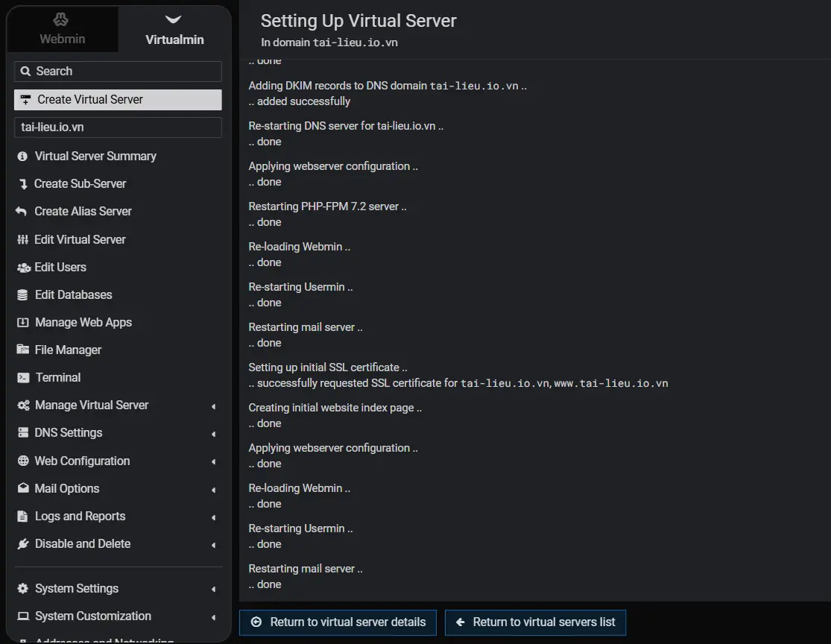Image resolution: width=831 pixels, height=644 pixels.
Task: Open Edit Databases
Action: pyautogui.click(x=72, y=294)
